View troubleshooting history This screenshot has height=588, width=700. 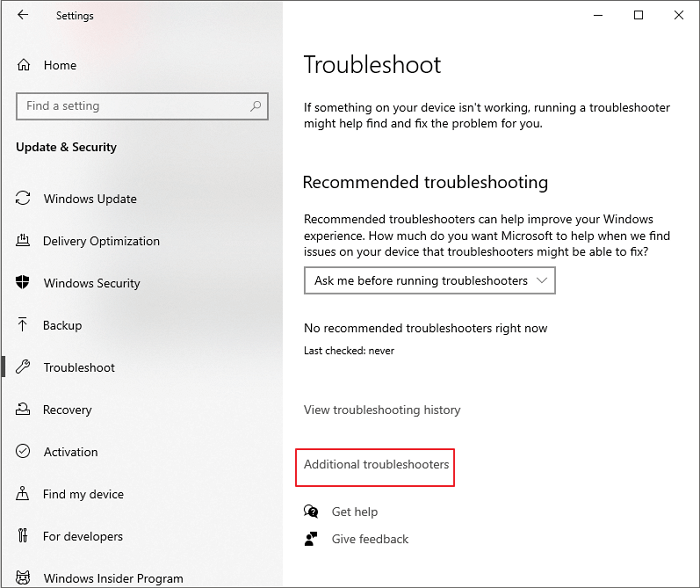click(x=382, y=410)
